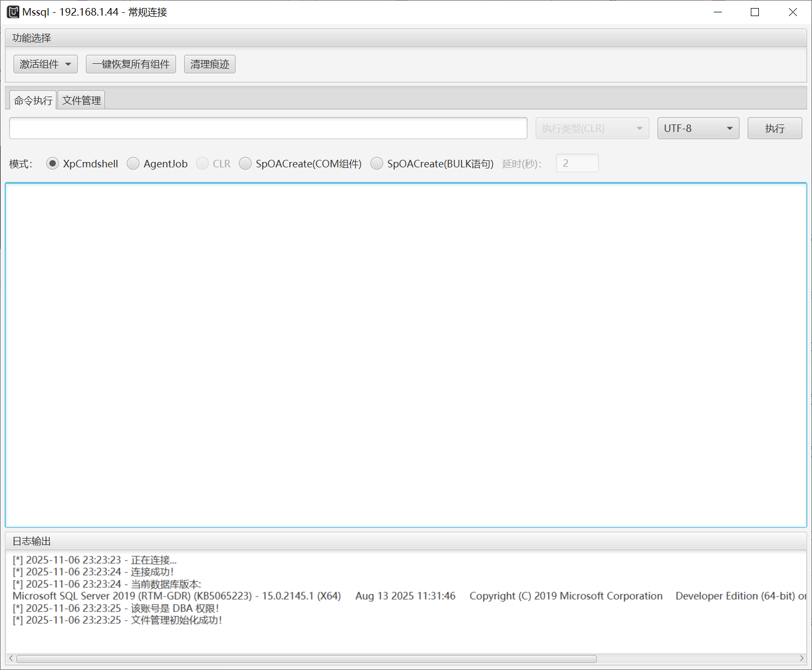Click the 一键恢复所有组件 button
Screen dimensions: 812x670
pos(131,64)
